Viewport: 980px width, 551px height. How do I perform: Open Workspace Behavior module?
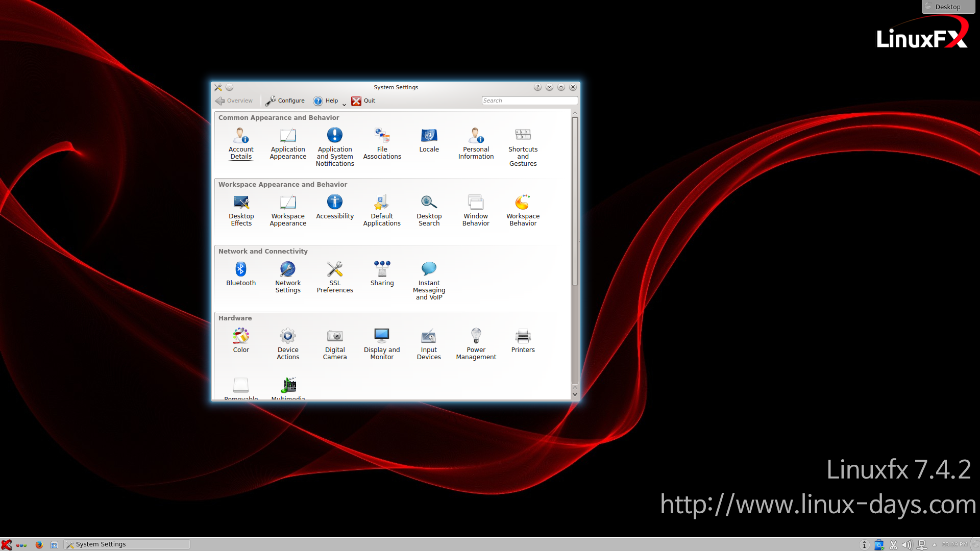(x=523, y=210)
